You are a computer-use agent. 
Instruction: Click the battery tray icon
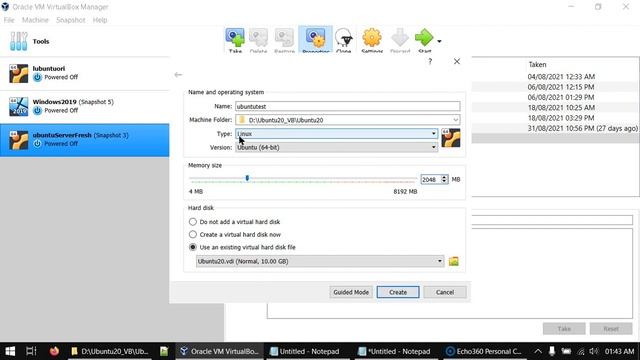566,351
